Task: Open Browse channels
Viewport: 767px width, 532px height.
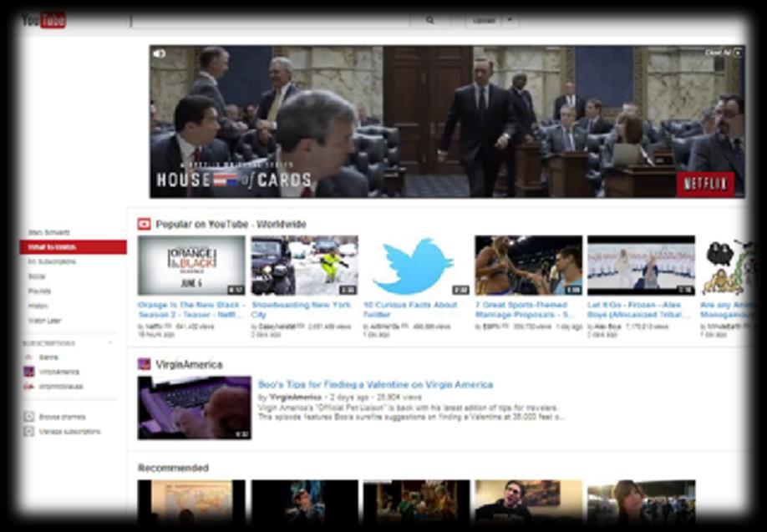Action: point(62,417)
